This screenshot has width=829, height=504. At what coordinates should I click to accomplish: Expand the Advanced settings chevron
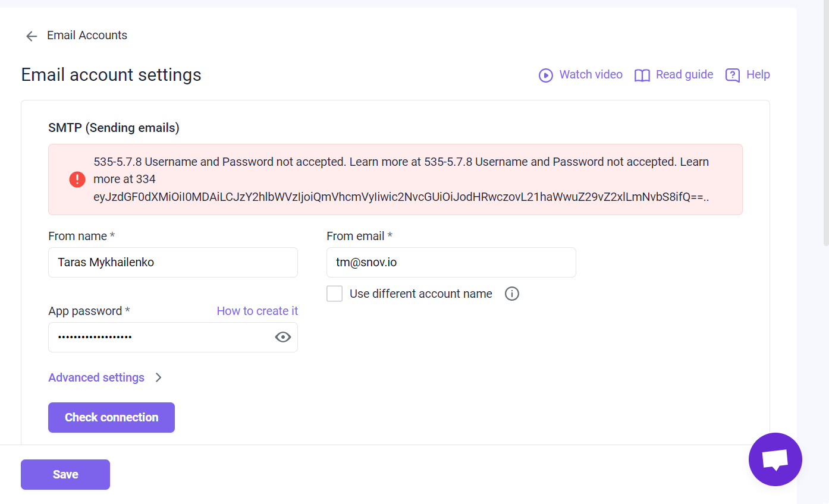[x=158, y=377]
